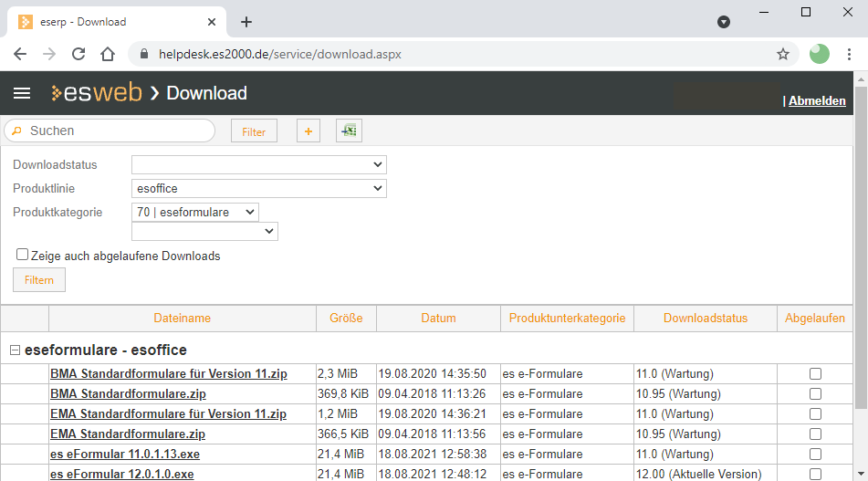This screenshot has width=868, height=481.
Task: Expand the Produktlinie esoffice dropdown
Action: coord(259,189)
